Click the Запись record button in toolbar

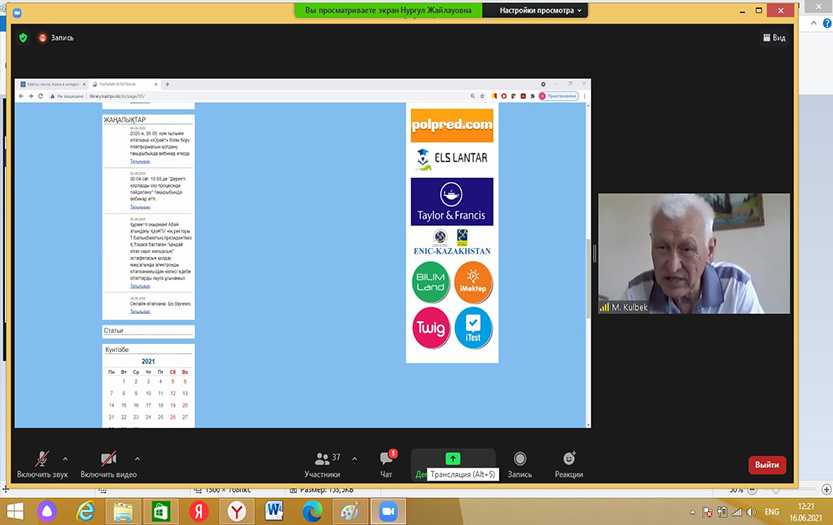click(x=520, y=464)
